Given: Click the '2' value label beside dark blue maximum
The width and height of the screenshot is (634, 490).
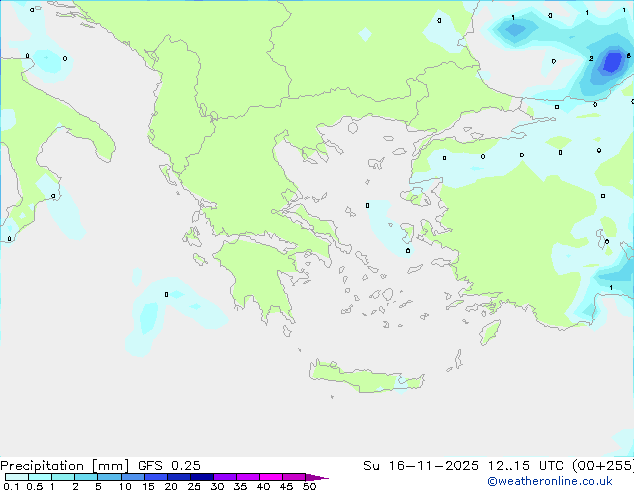Looking at the screenshot, I should (x=591, y=59).
